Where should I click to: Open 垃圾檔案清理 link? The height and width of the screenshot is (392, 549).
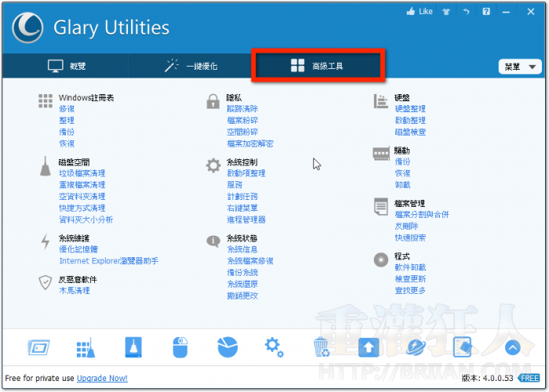(x=82, y=173)
